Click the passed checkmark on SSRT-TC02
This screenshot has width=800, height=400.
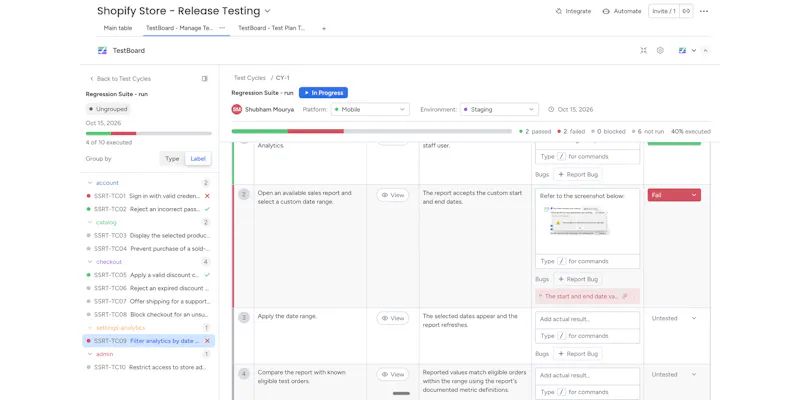207,209
